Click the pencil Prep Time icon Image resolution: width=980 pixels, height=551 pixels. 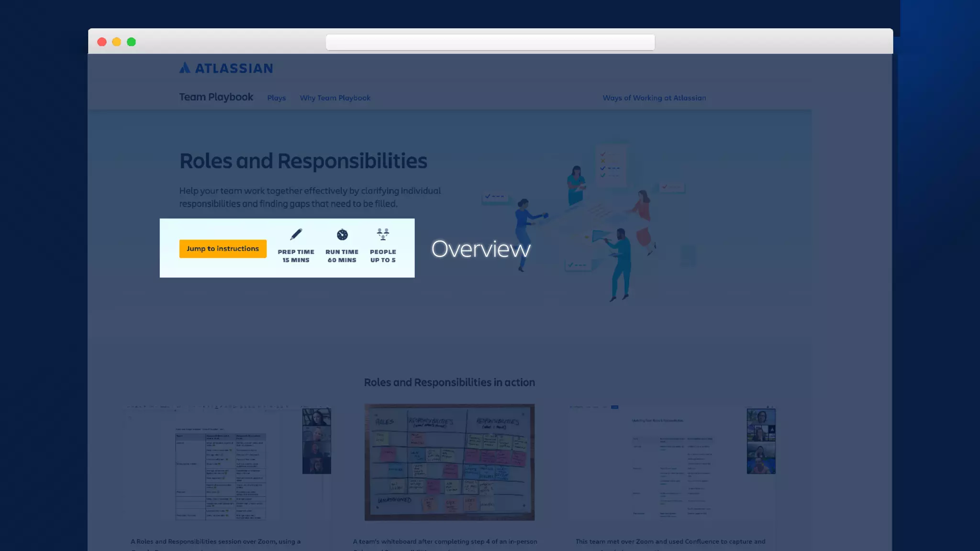pos(296,234)
